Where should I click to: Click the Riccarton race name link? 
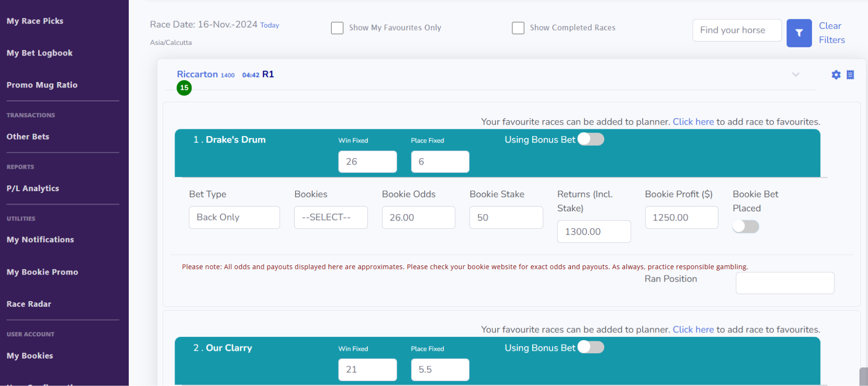coord(197,74)
